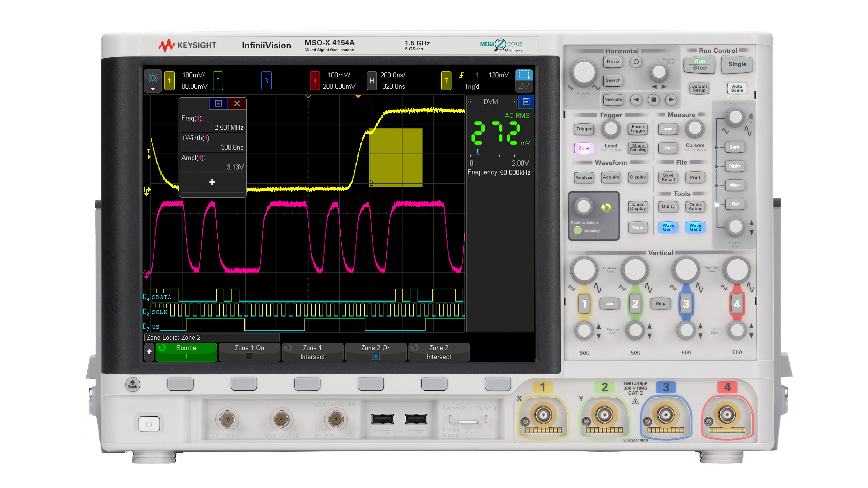Viewport: 868px width, 488px height.
Task: Push the Horiz button
Action: coord(613,61)
